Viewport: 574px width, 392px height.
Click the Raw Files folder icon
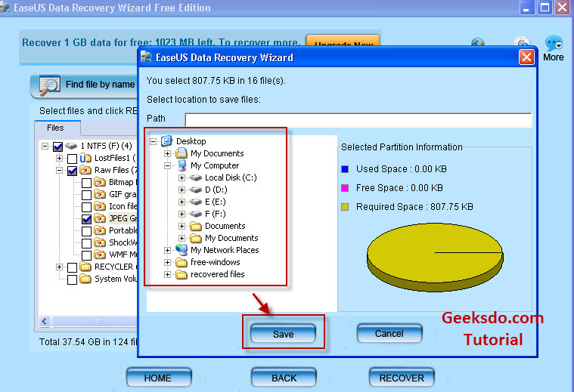coord(85,170)
